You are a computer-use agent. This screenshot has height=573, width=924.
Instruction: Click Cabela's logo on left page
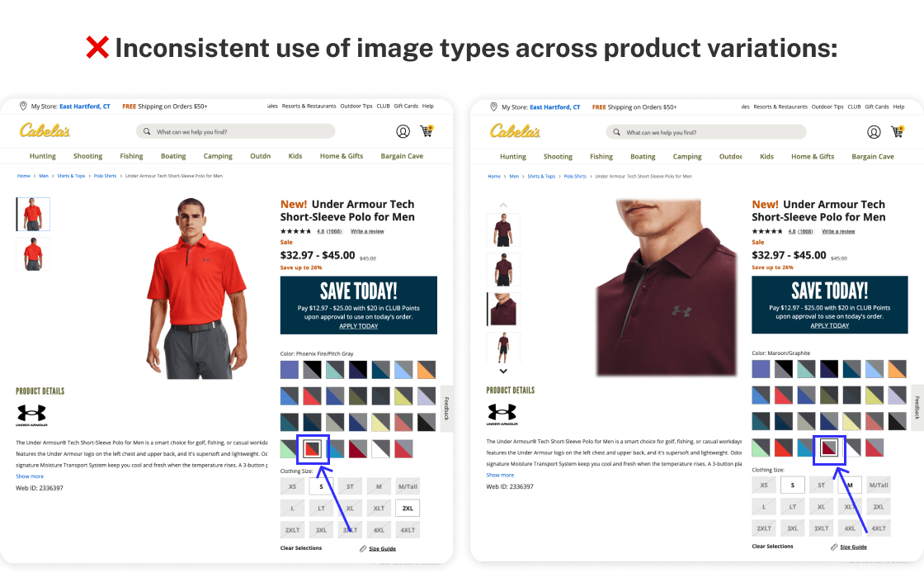pyautogui.click(x=45, y=130)
